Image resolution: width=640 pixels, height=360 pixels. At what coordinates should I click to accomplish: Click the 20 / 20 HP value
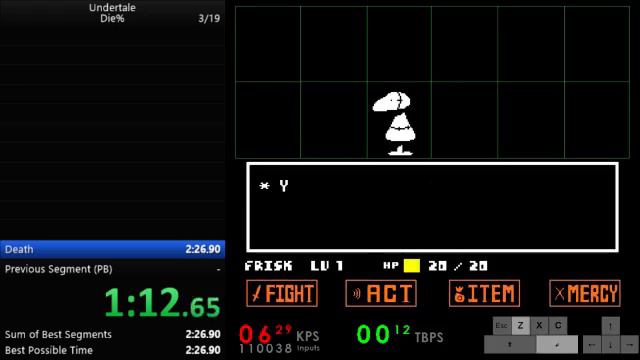458,266
